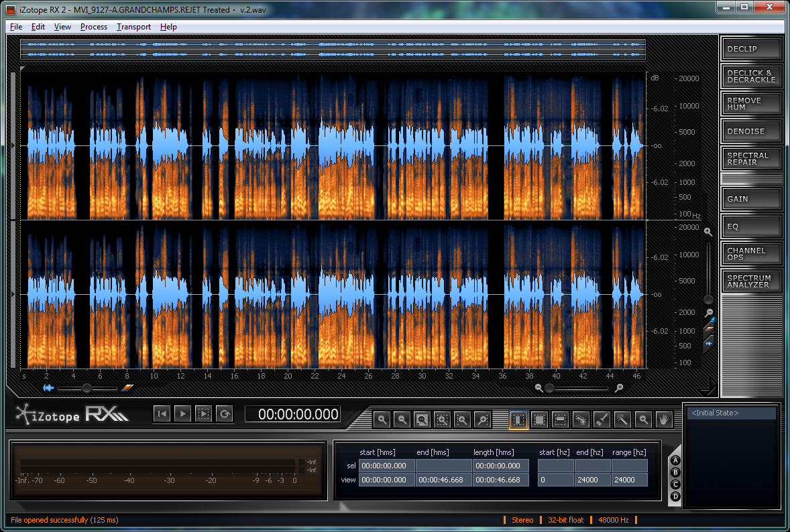Viewport: 790px width, 532px height.
Task: Open the Spectral Repair module
Action: (752, 159)
